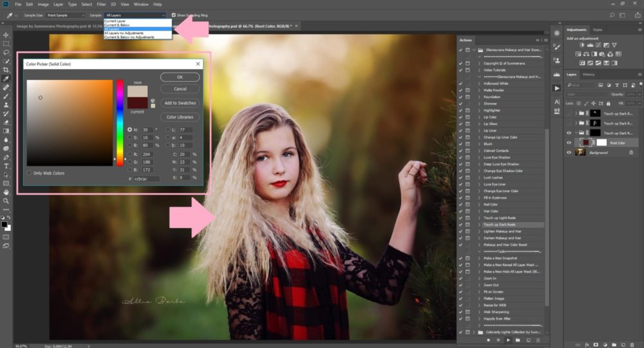This screenshot has width=644, height=348.
Task: Expand the Matte Powder action
Action: (x=479, y=90)
